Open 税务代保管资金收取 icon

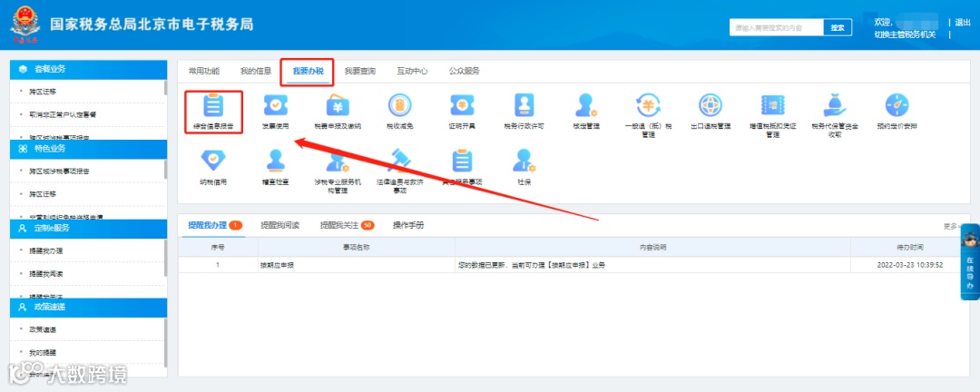835,105
